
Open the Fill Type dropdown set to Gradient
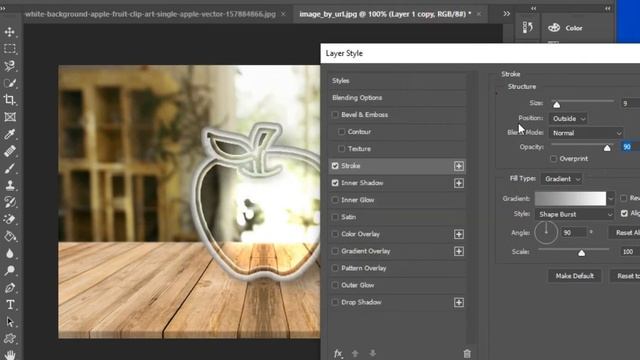[x=562, y=179]
